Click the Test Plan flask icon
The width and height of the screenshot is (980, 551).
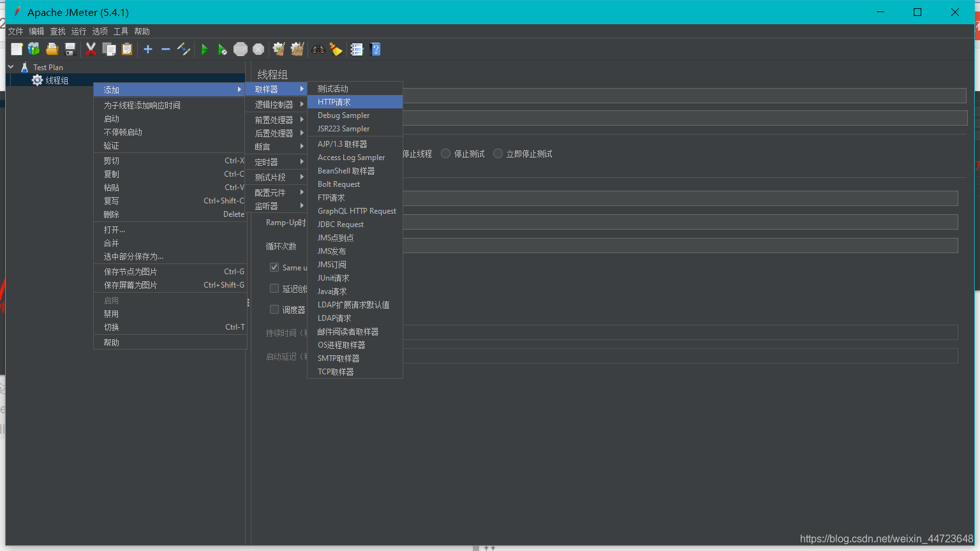click(25, 67)
